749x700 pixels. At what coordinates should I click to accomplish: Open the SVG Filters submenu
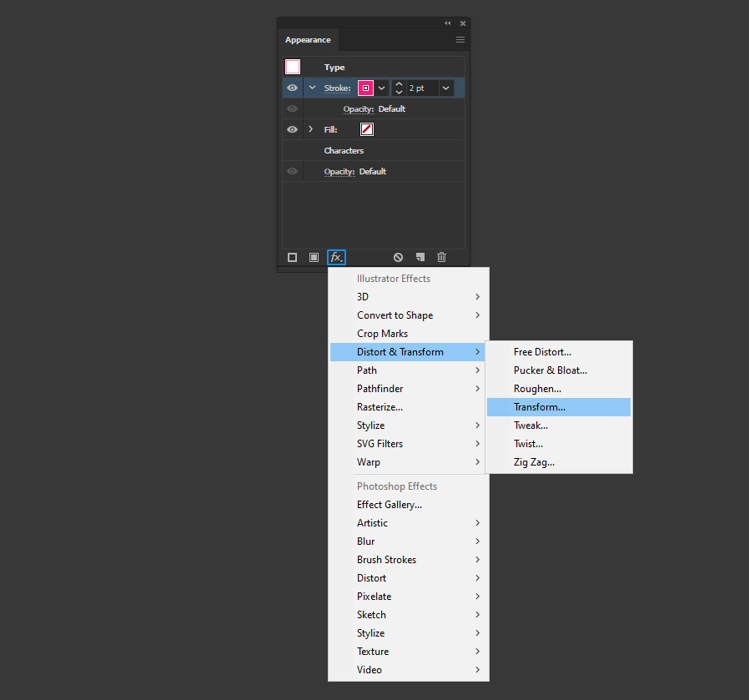(408, 444)
